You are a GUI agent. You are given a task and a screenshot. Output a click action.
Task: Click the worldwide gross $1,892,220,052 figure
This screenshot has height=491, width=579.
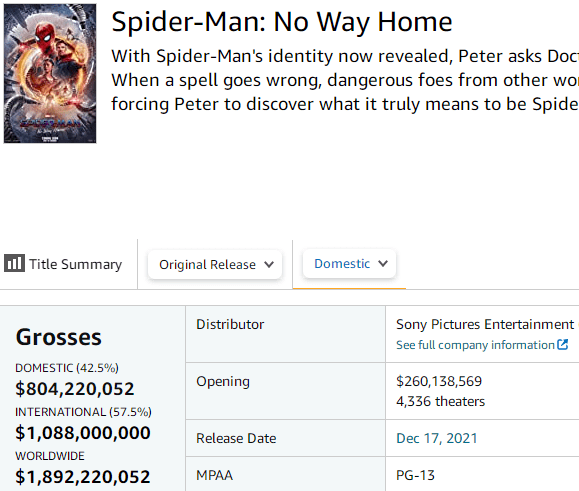coord(83,477)
